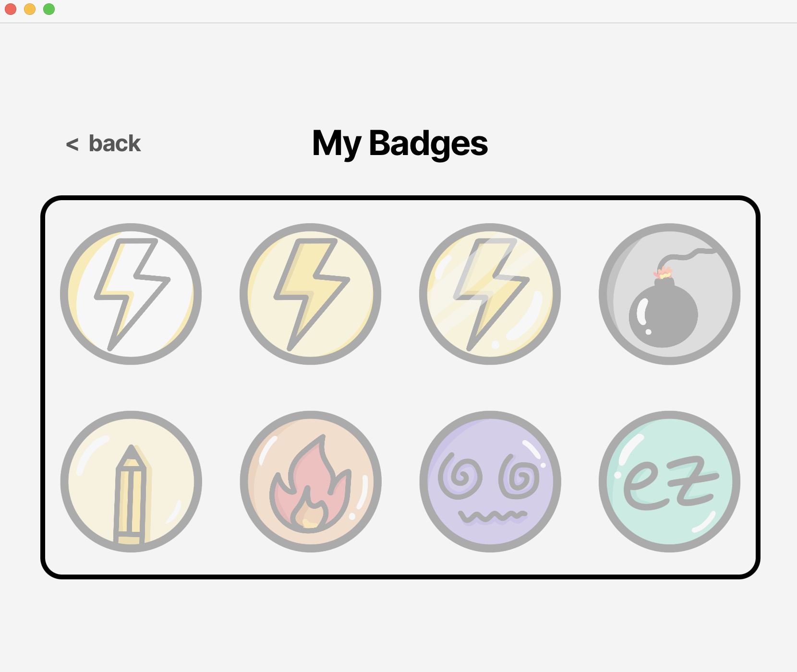Click inside the badge collection panel
The image size is (797, 672).
tap(399, 384)
